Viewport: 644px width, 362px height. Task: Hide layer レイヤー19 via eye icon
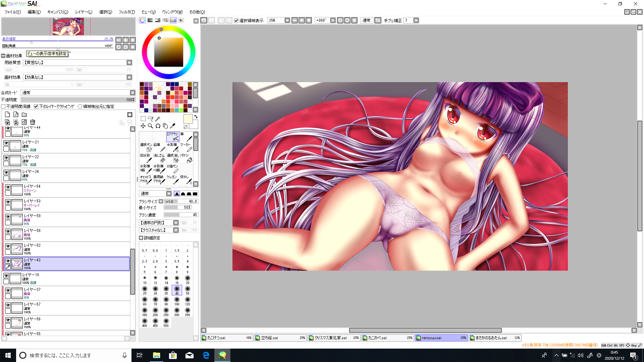tap(6, 276)
